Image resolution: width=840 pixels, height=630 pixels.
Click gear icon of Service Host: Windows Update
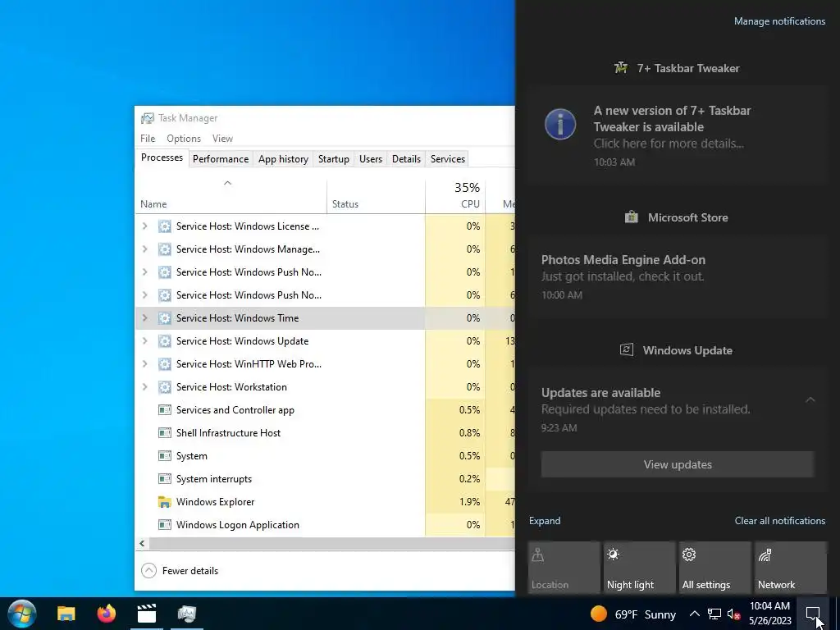164,341
